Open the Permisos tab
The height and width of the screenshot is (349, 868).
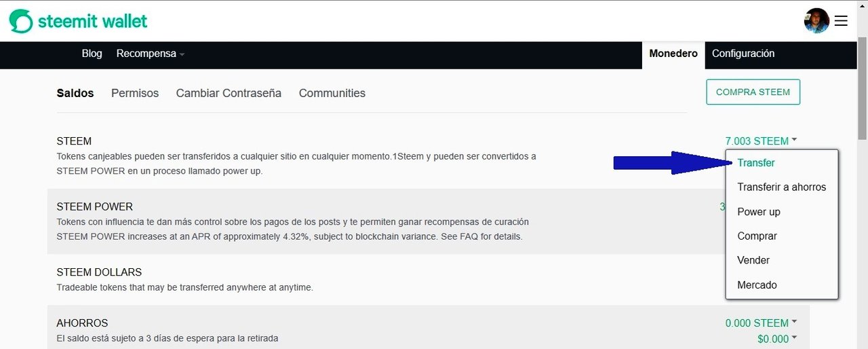pos(135,93)
